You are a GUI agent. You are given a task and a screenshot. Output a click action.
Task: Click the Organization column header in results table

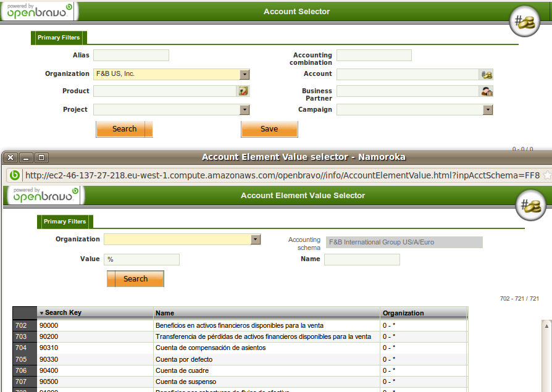coord(424,312)
